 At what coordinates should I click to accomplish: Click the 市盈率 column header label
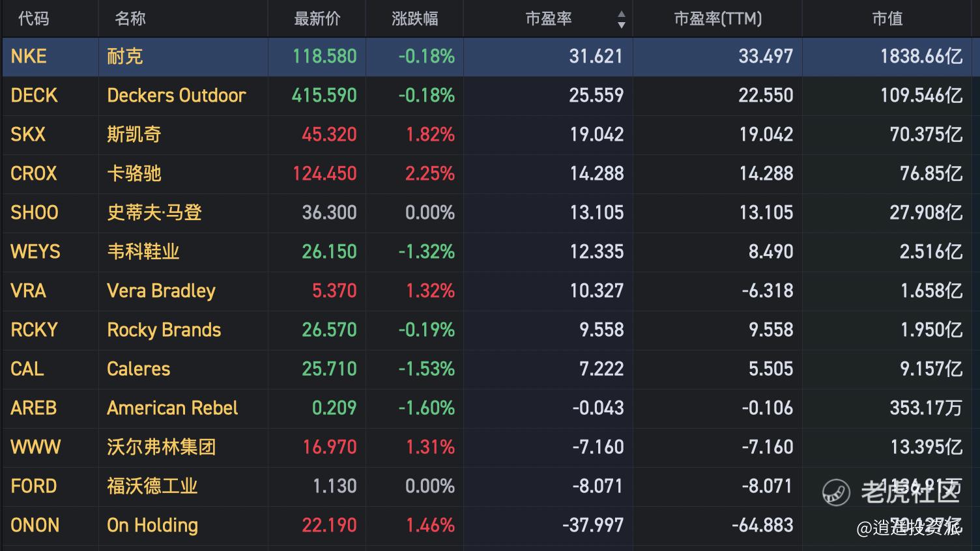click(548, 19)
